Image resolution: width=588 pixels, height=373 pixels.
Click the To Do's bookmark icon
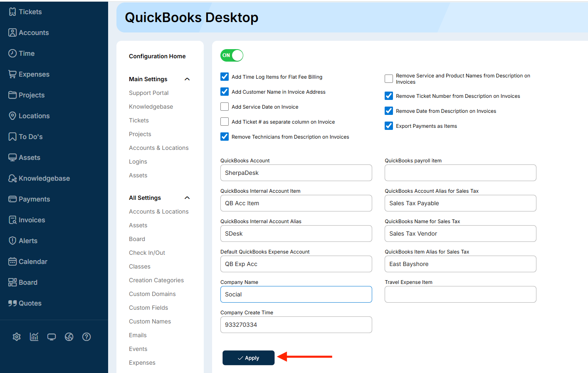click(12, 137)
